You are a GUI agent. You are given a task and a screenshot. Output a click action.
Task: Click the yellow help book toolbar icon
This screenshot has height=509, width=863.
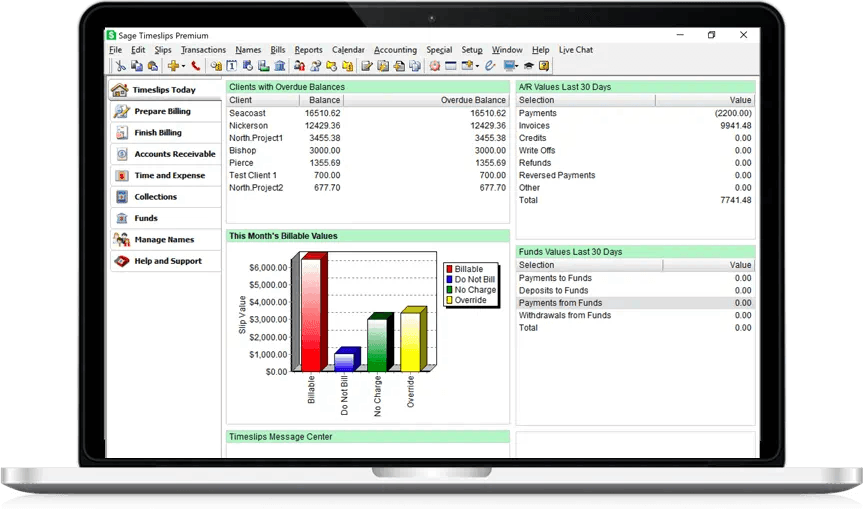pos(544,66)
